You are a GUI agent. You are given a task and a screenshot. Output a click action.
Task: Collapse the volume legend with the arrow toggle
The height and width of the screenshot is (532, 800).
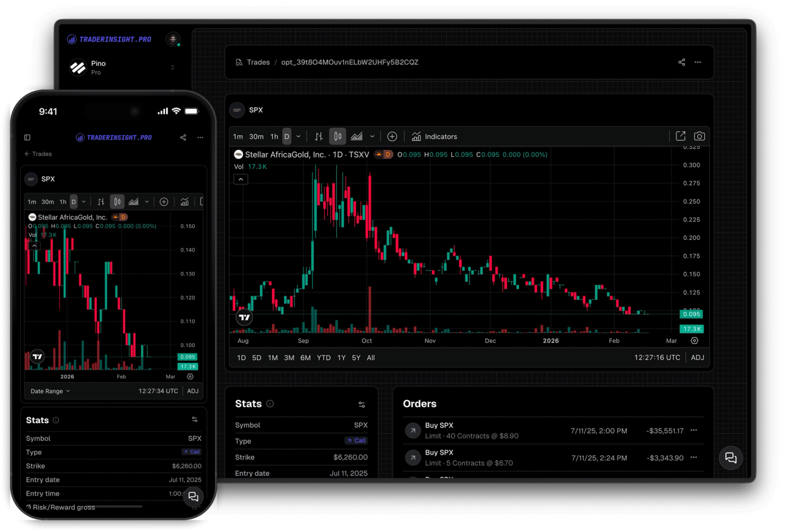pos(241,179)
